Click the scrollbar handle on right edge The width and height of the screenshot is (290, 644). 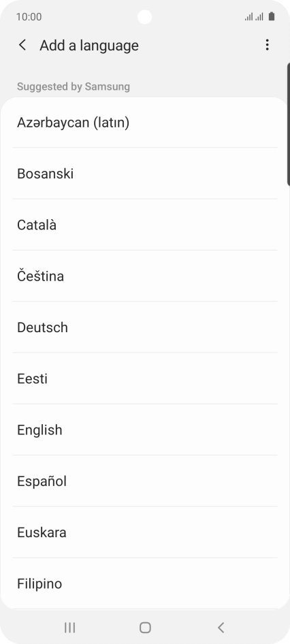pos(289,124)
